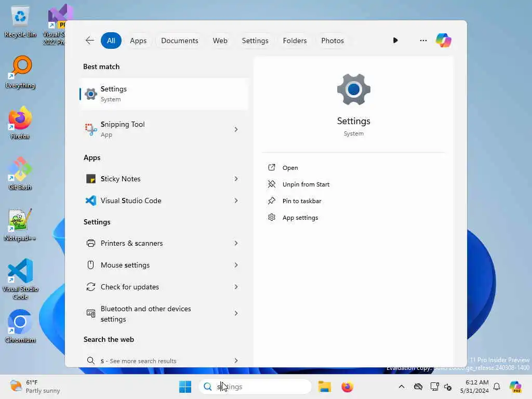Switch to the Documents filter tab
The height and width of the screenshot is (399, 532).
click(179, 41)
